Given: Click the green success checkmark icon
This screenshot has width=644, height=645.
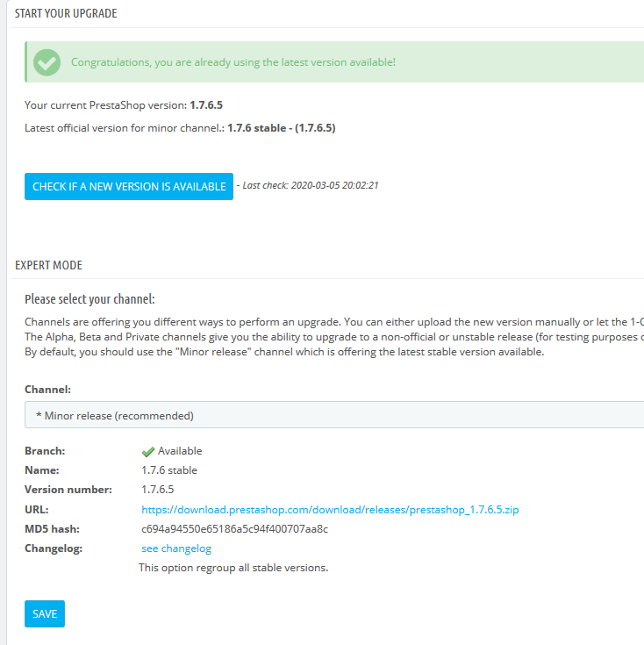Looking at the screenshot, I should pyautogui.click(x=47, y=62).
